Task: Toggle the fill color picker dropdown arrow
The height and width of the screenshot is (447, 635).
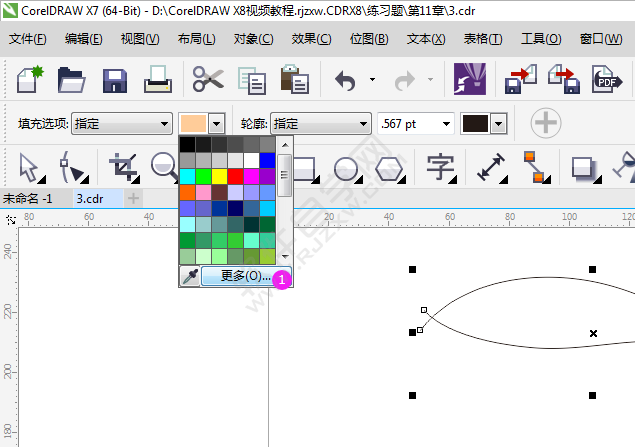Action: (x=217, y=123)
